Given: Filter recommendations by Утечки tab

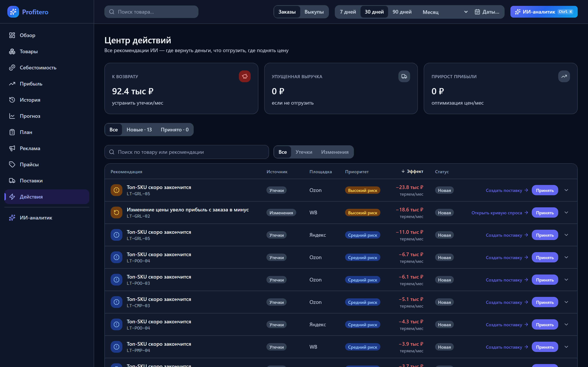Looking at the screenshot, I should click(x=304, y=152).
